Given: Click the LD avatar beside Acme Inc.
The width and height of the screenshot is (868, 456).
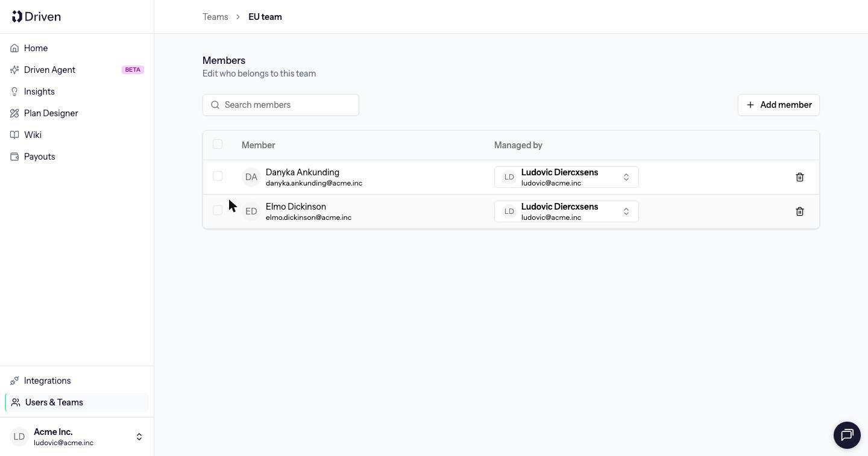Looking at the screenshot, I should [19, 437].
